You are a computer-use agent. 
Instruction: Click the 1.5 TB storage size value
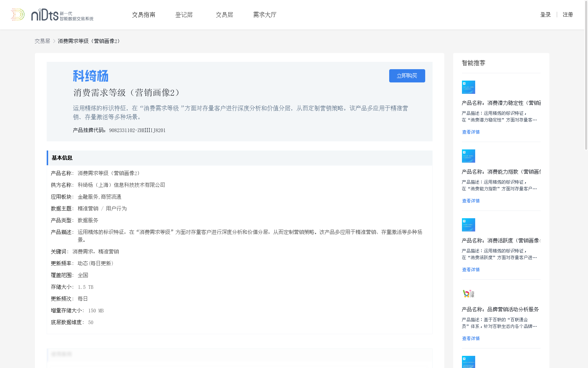coord(86,287)
